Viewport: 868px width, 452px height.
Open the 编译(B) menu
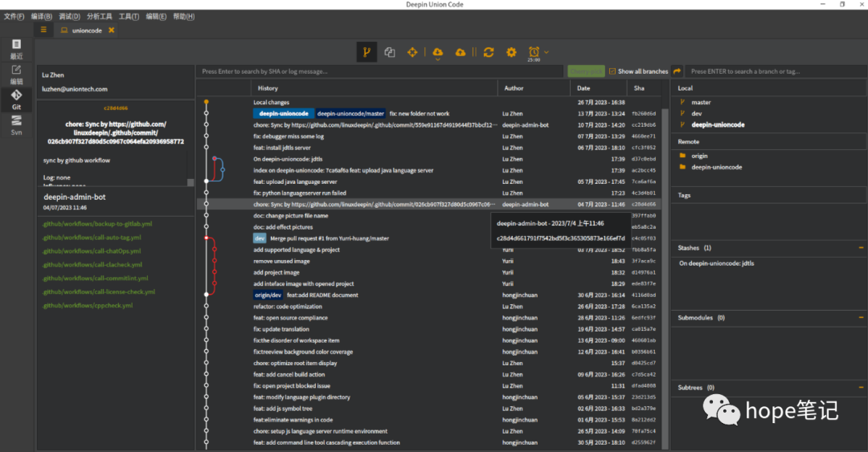pos(42,17)
